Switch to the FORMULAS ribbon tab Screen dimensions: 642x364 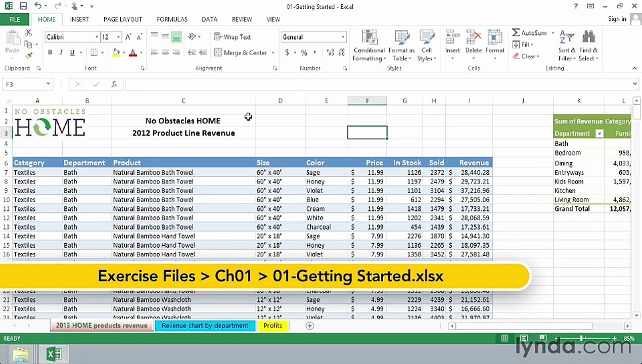[x=172, y=19]
